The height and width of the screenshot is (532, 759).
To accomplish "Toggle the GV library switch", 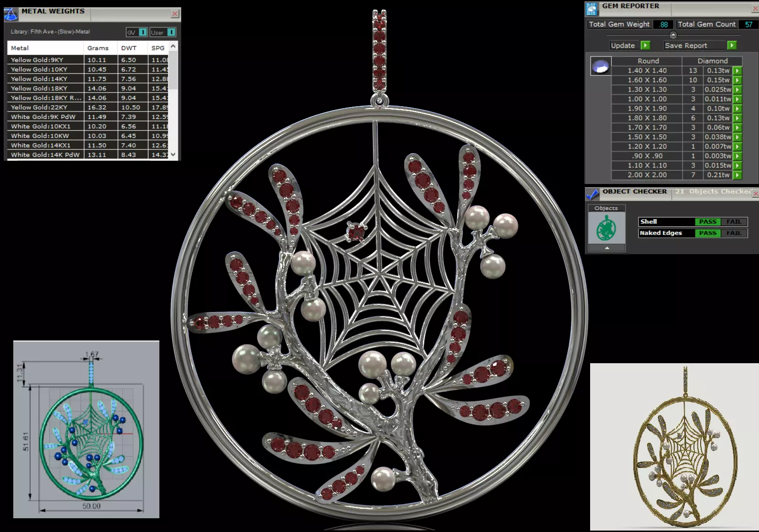I will (143, 32).
